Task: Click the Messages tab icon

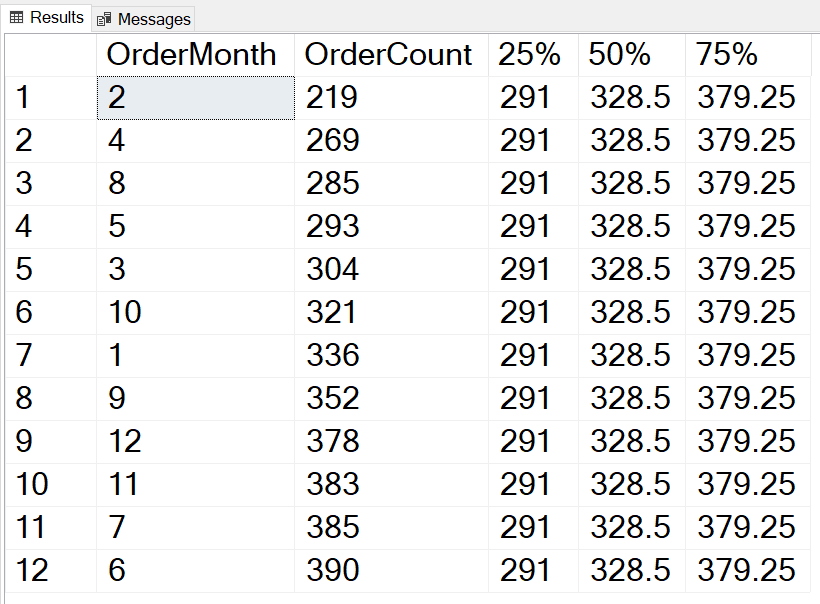Action: pyautogui.click(x=104, y=19)
